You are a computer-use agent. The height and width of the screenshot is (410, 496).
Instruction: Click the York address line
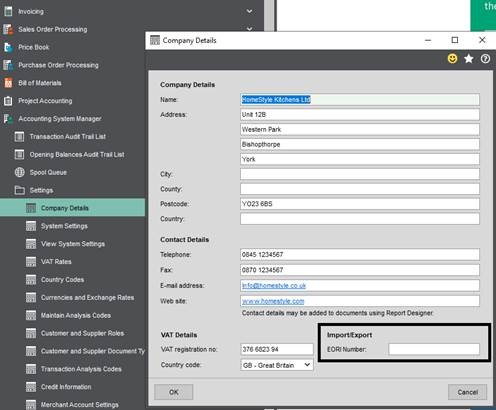(x=360, y=159)
